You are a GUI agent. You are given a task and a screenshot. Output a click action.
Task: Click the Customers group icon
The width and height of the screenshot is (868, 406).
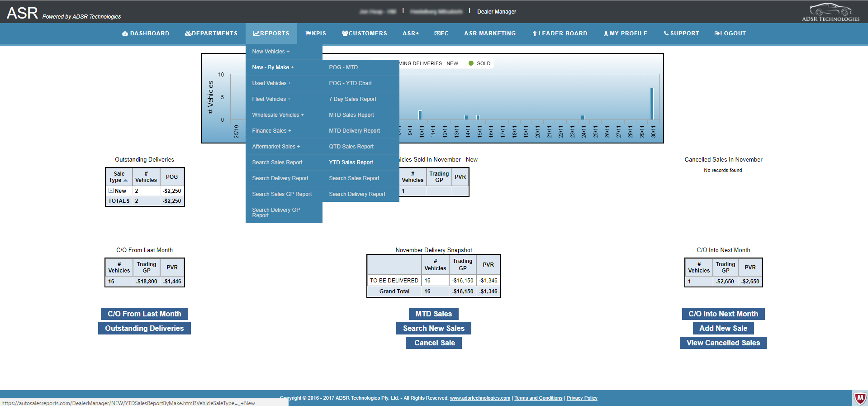click(x=345, y=33)
